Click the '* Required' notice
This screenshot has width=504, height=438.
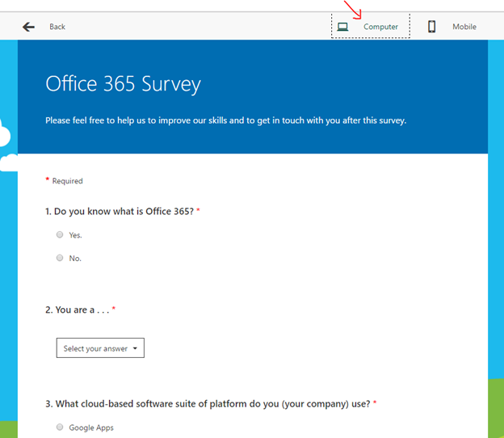pos(65,181)
